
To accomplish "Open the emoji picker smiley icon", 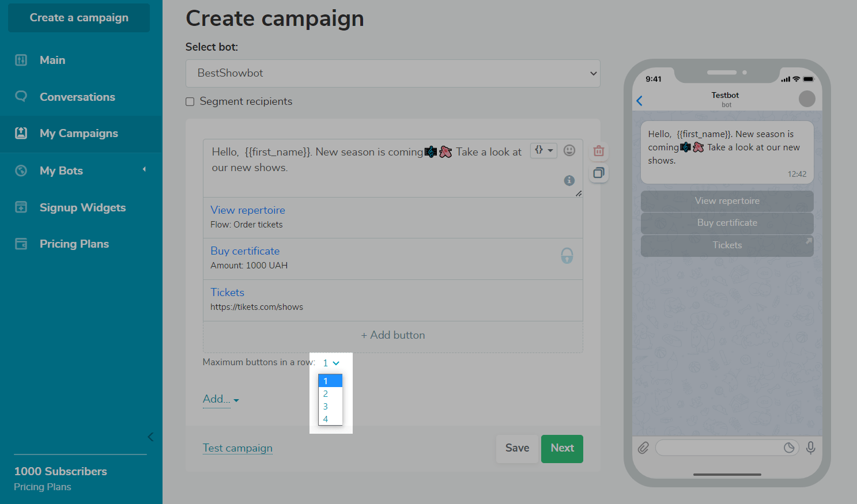I will coord(569,150).
